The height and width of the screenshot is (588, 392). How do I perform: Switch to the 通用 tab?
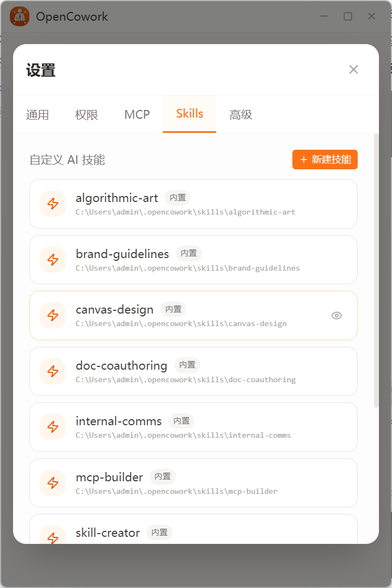tap(38, 114)
